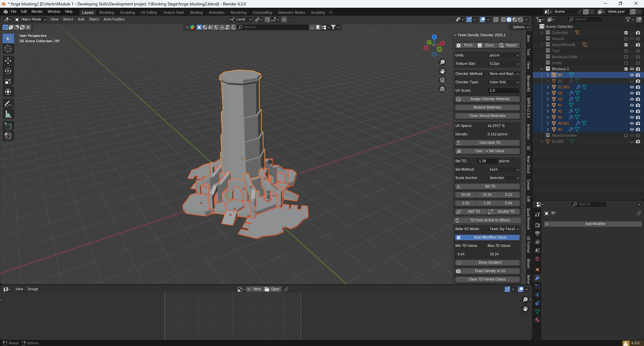Click the UV Scale value field
The height and width of the screenshot is (346, 644).
503,90
